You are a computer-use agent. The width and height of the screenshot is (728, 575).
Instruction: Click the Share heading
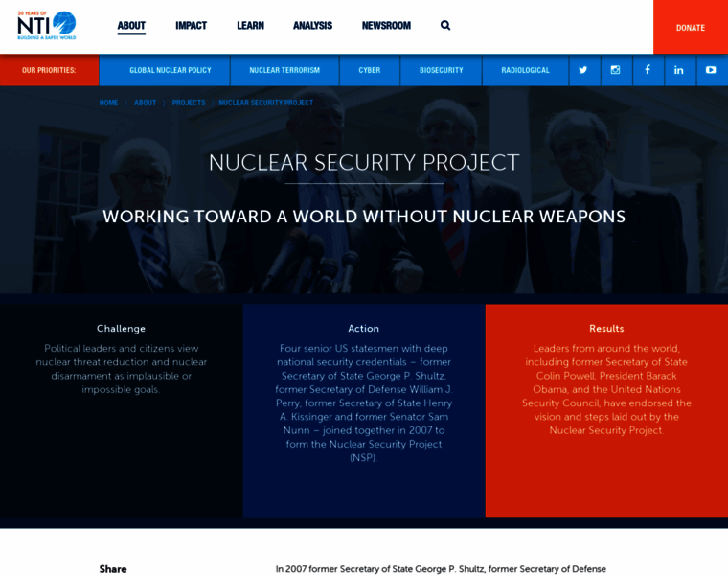[113, 569]
